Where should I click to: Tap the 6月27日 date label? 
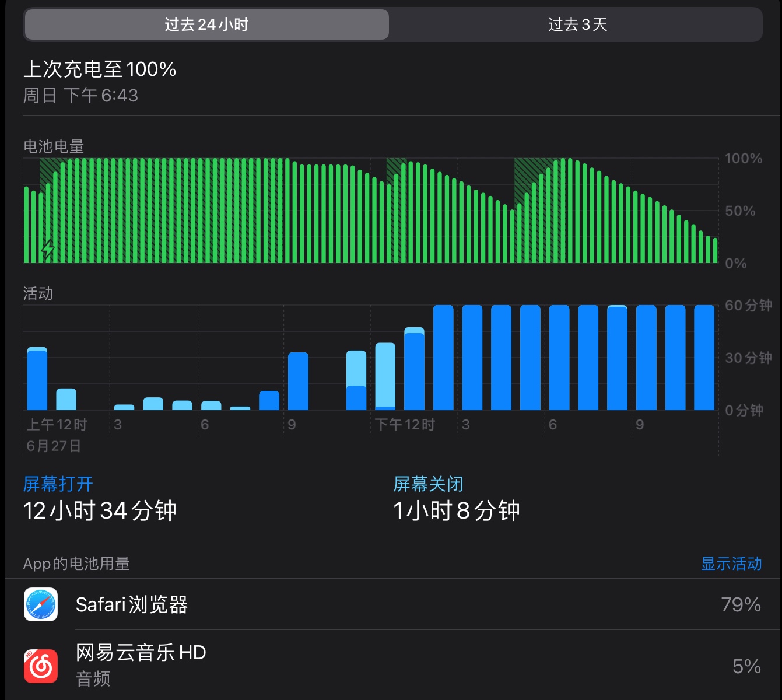(x=54, y=446)
